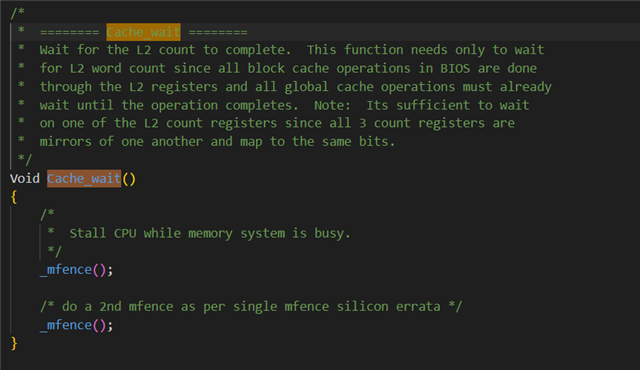Click the Void return type keyword

25,179
